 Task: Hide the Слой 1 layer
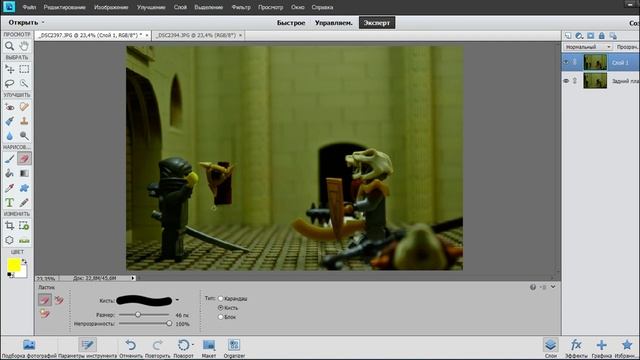point(566,62)
